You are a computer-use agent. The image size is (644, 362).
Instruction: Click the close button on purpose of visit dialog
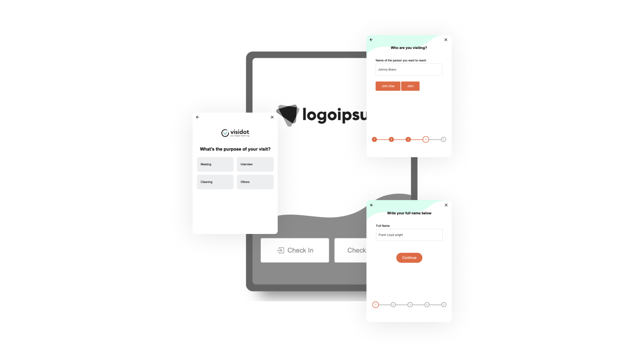tap(272, 116)
